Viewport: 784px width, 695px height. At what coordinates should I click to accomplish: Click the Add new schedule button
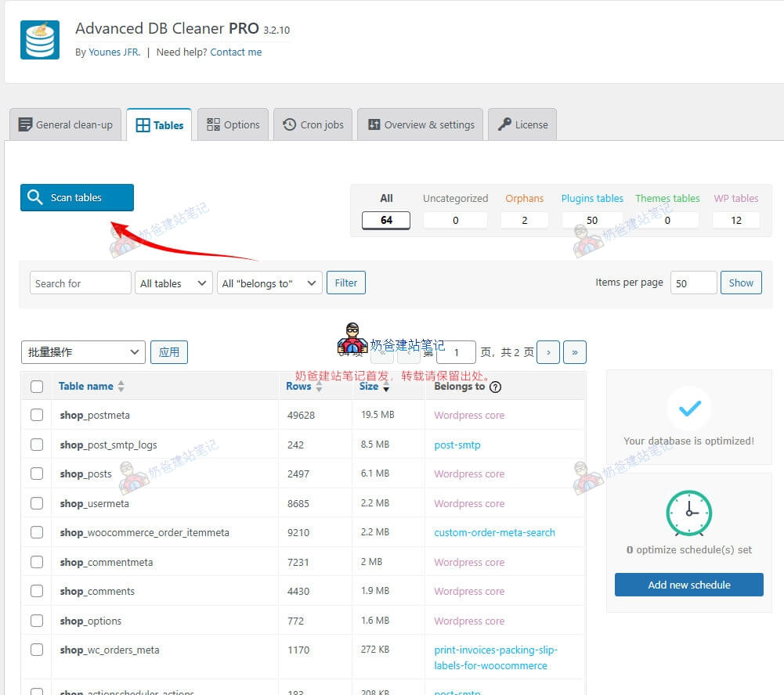[688, 585]
